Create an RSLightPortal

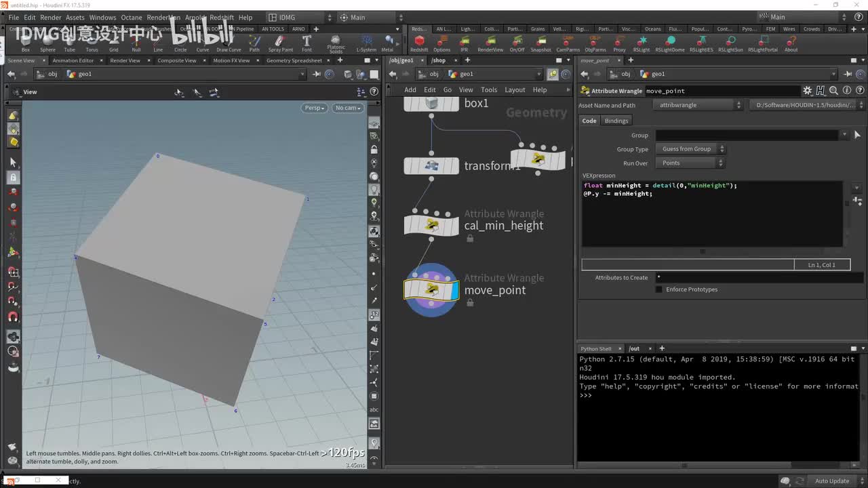[763, 45]
